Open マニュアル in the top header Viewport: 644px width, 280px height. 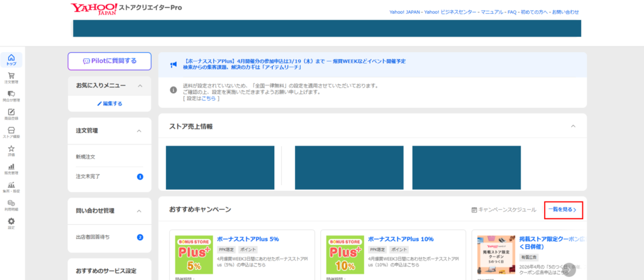[475, 12]
